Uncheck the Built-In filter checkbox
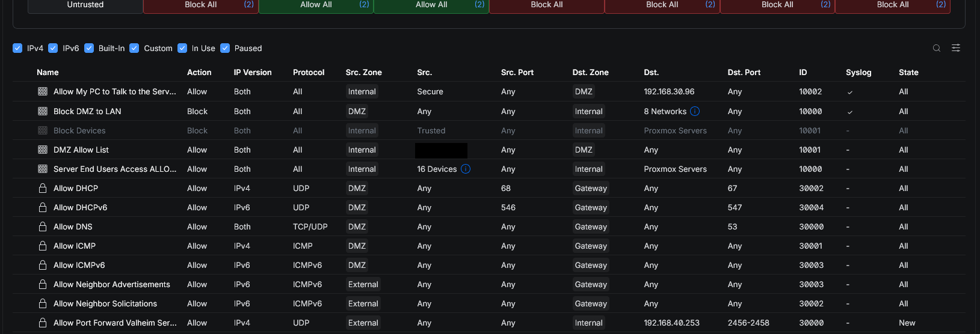 tap(89, 48)
